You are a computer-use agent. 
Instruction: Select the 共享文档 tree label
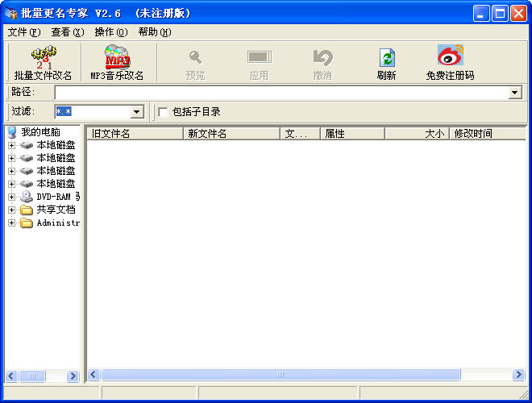click(56, 210)
